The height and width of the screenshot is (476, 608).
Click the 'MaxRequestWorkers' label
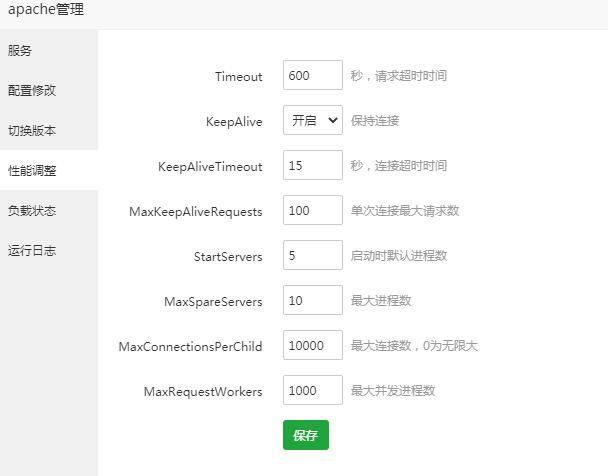coord(203,391)
